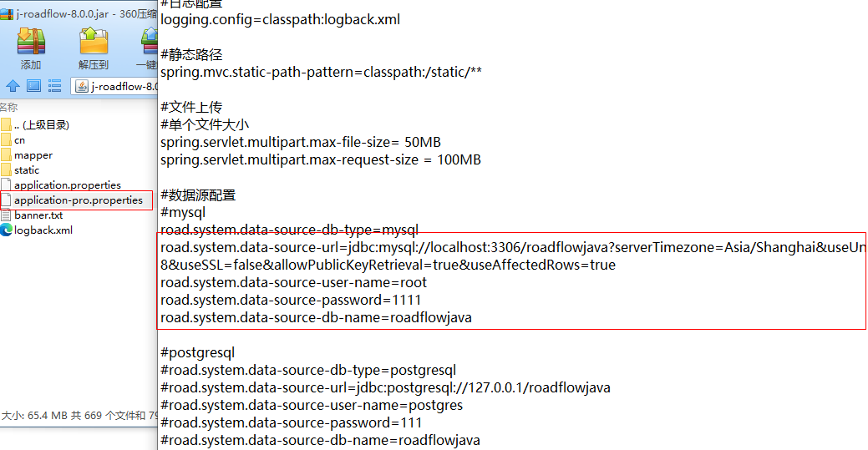The image size is (868, 450).
Task: Select the banner.txt file
Action: pos(38,215)
